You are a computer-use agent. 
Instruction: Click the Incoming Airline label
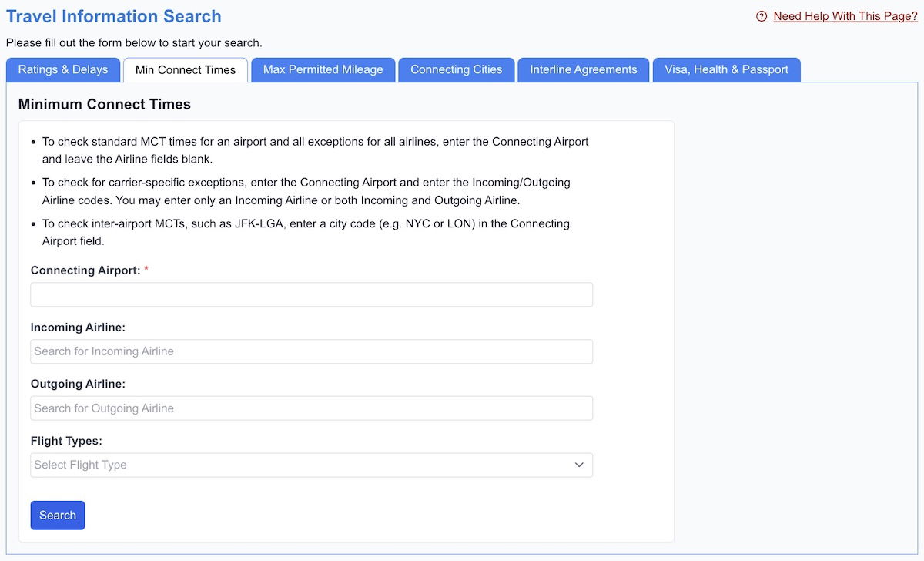78,328
